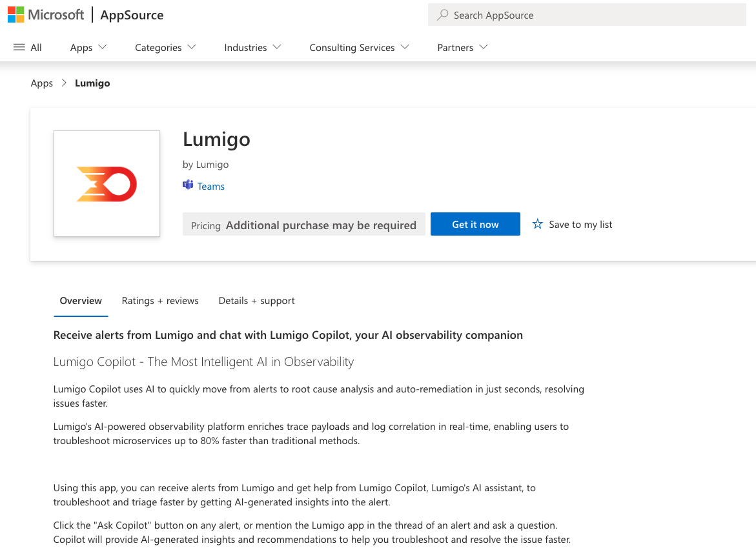Expand the Industries dropdown
The image size is (756, 559).
click(252, 47)
